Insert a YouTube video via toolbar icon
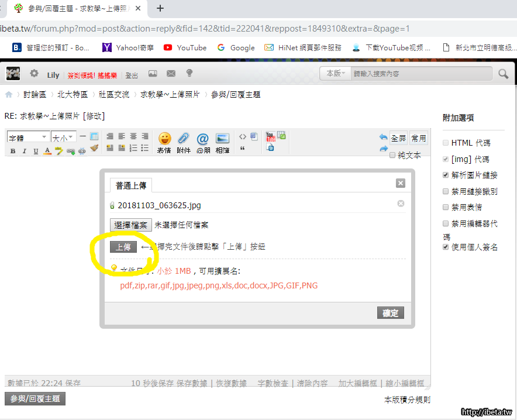The width and height of the screenshot is (517, 420). 270,137
